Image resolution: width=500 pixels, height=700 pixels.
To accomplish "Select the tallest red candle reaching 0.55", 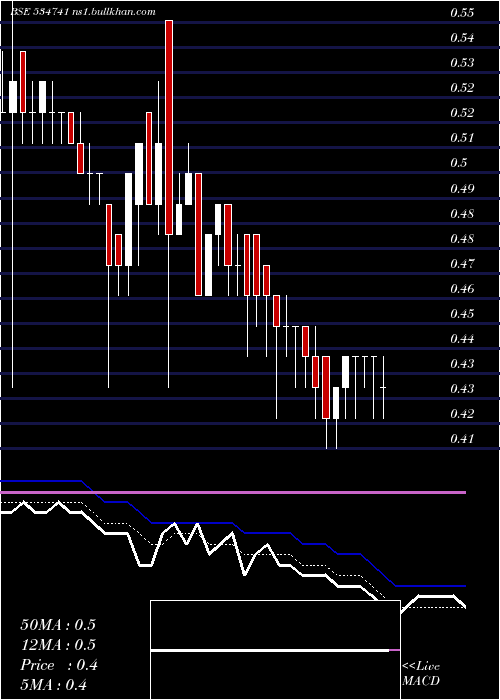I will (x=169, y=127).
